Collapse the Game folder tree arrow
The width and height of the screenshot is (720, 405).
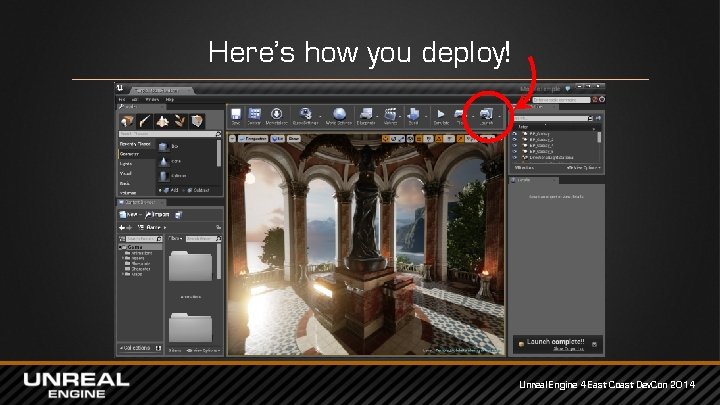point(122,247)
